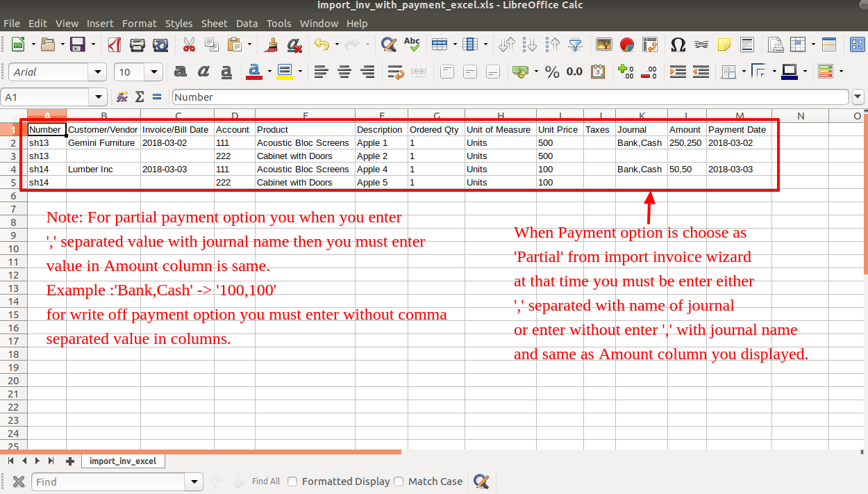Click inside the Find text field
The height and width of the screenshot is (494, 868).
(x=108, y=481)
